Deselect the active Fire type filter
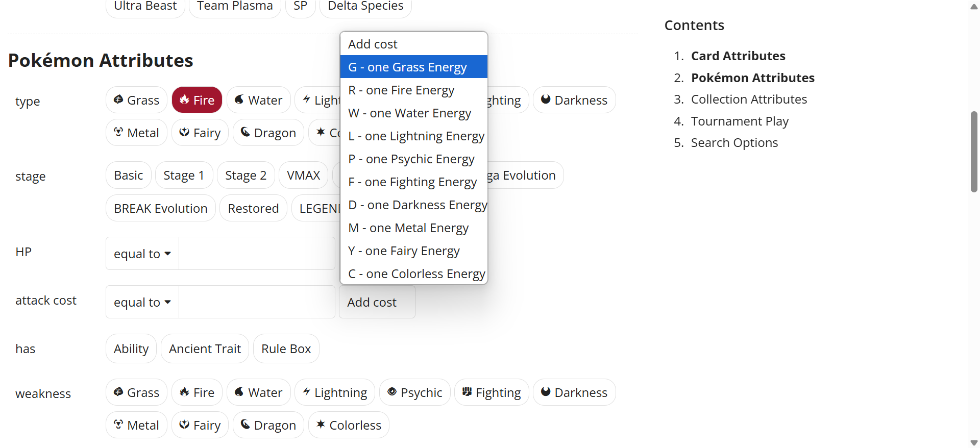This screenshot has height=448, width=980. 197,100
